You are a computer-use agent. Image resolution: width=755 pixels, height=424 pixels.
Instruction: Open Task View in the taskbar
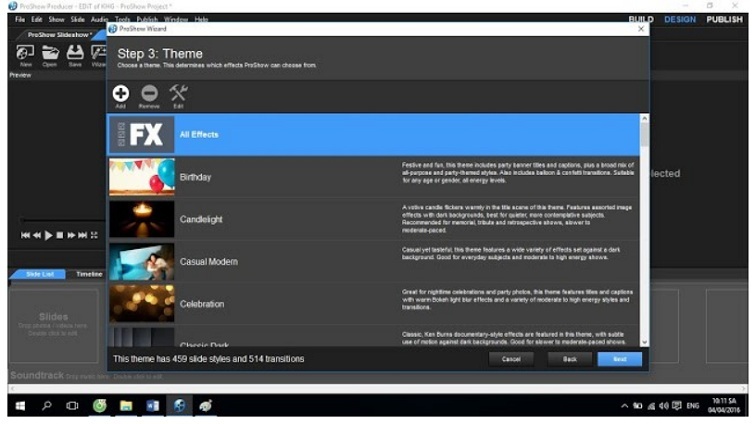(72, 406)
